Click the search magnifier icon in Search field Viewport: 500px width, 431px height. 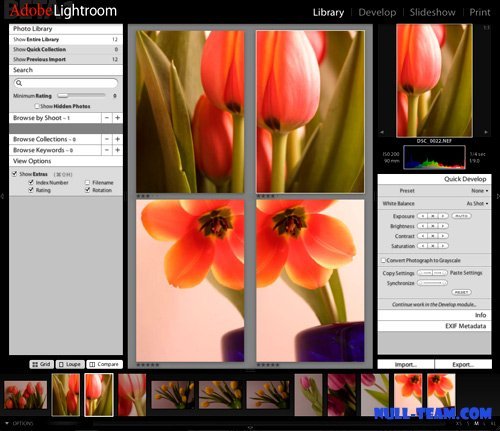pyautogui.click(x=19, y=83)
